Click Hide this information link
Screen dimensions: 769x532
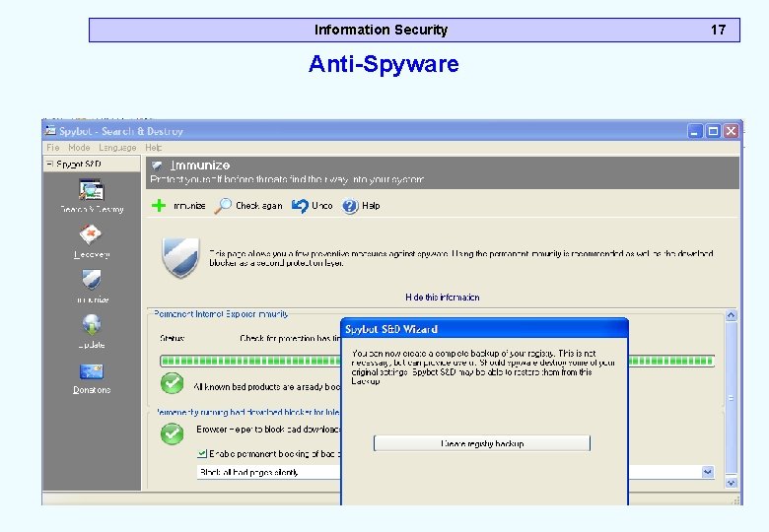(443, 298)
